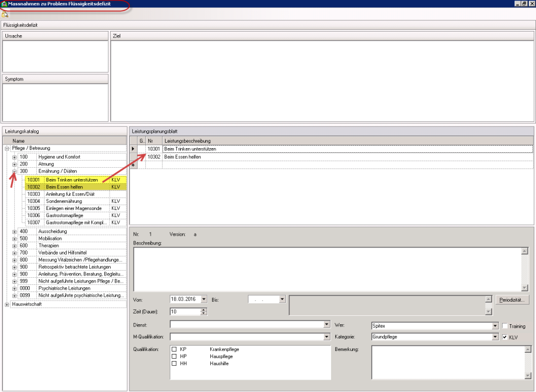The height and width of the screenshot is (392, 536).
Task: Check the KP Krankenpflege qualification box
Action: pos(174,349)
